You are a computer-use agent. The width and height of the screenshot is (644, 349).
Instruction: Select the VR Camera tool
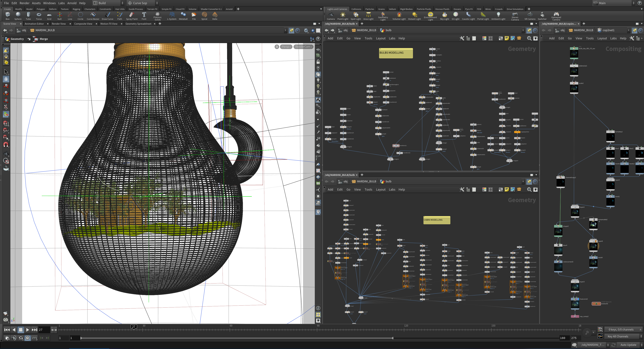tap(530, 16)
